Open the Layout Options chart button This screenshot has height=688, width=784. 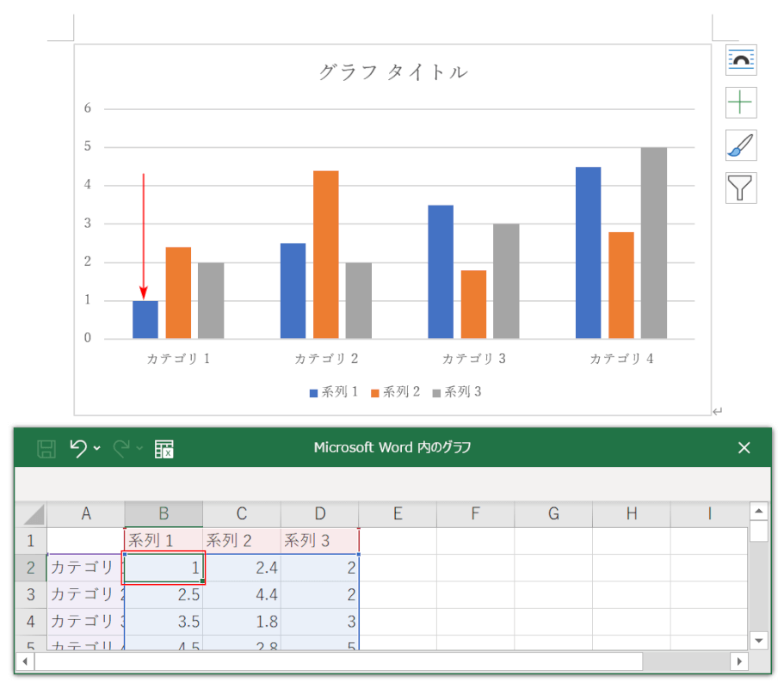click(740, 59)
